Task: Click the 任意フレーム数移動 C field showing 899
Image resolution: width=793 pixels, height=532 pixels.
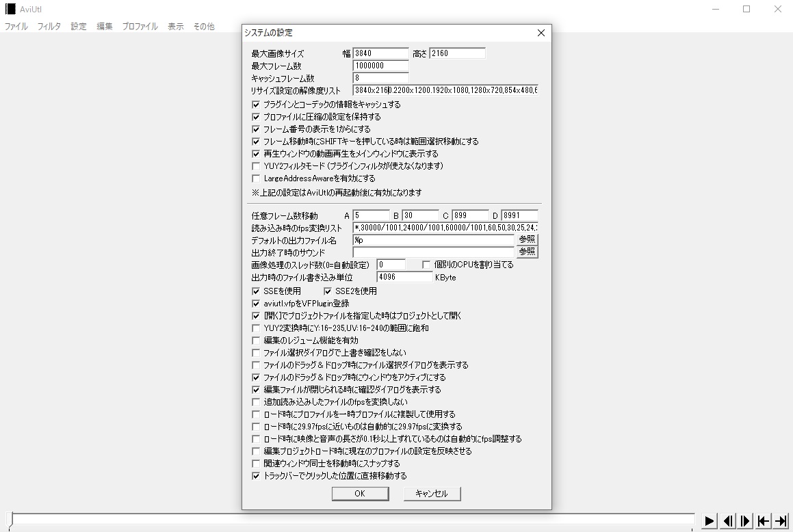Action: [x=470, y=215]
